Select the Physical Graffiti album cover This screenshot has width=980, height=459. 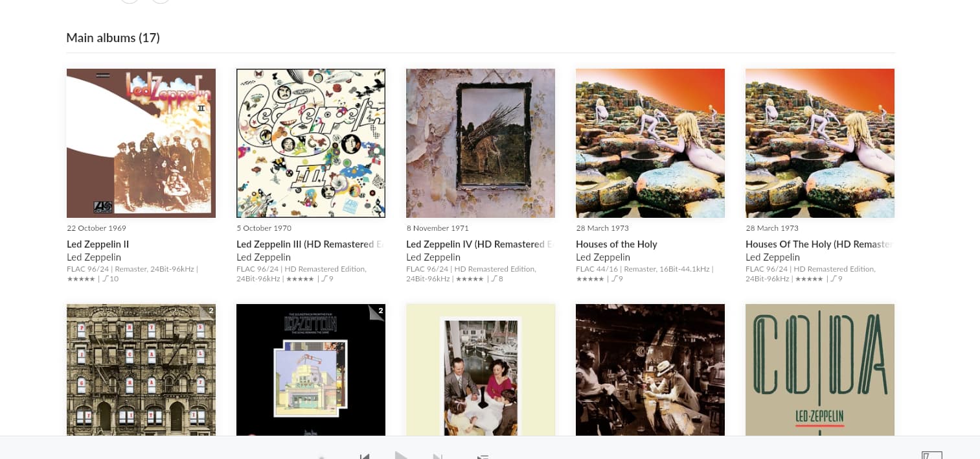[x=141, y=370]
